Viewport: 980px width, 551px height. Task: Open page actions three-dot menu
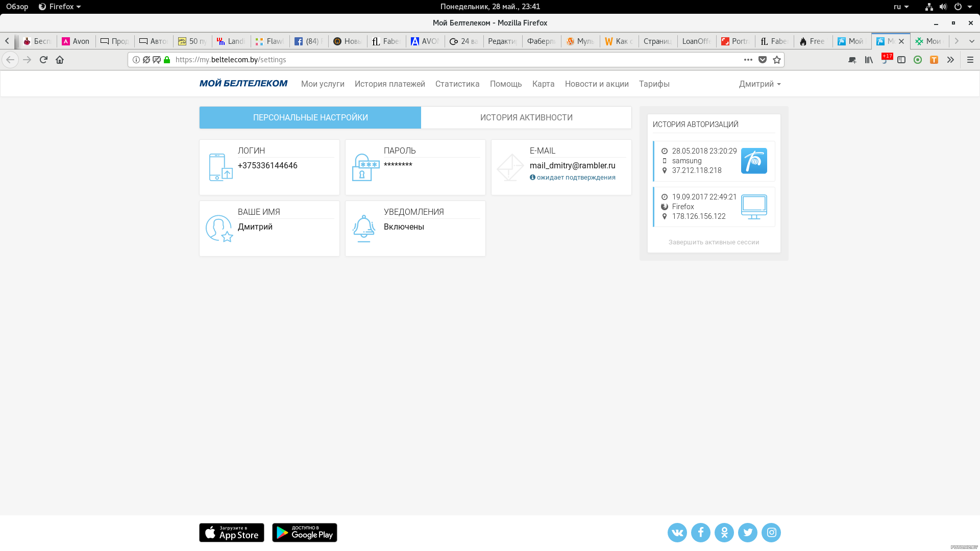tap(748, 60)
